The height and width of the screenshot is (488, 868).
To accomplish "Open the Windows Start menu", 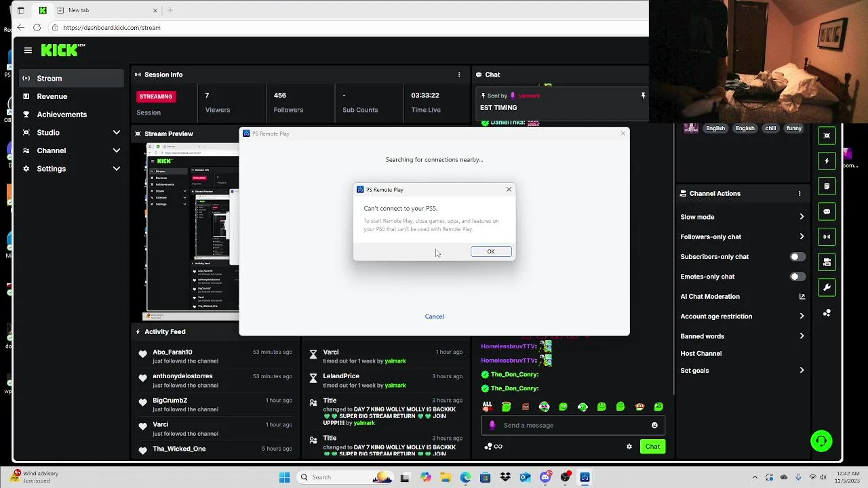I will (285, 477).
